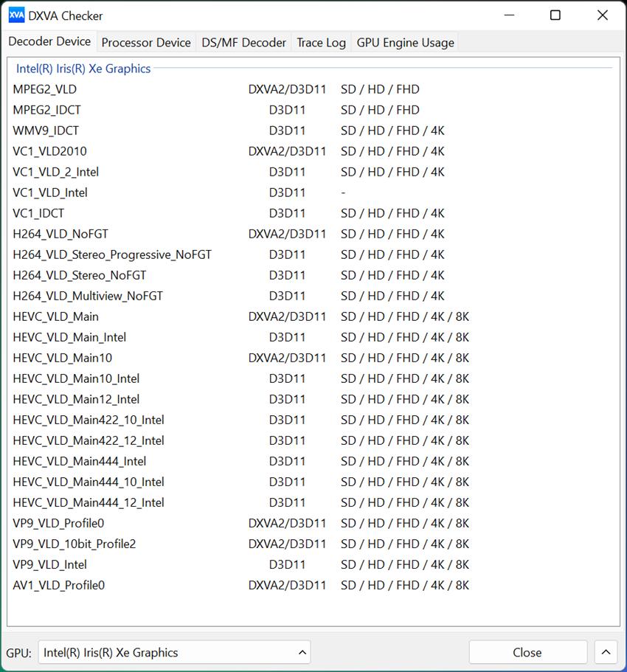Maximize the DXVA Checker window

tap(555, 15)
